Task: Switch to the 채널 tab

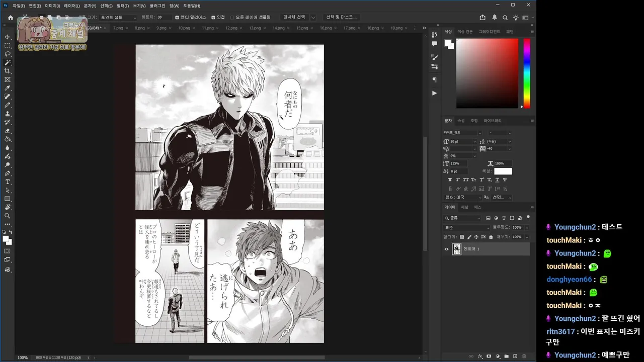Action: 464,207
